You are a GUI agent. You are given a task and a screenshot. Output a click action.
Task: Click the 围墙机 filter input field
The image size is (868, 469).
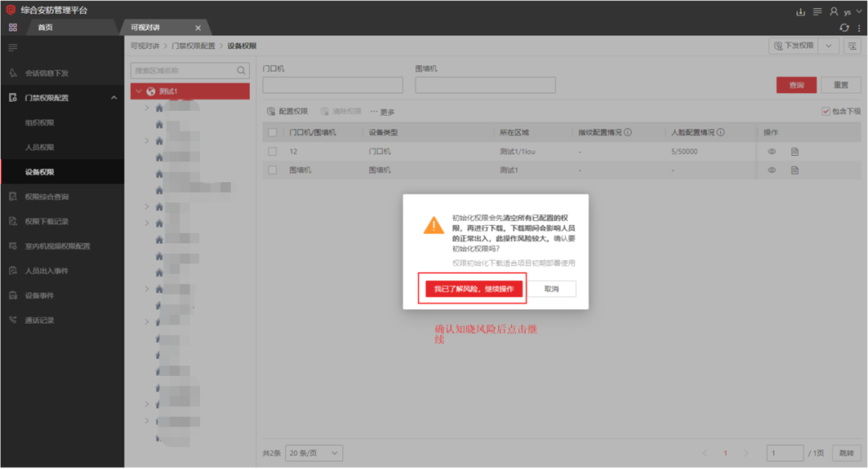pyautogui.click(x=485, y=84)
